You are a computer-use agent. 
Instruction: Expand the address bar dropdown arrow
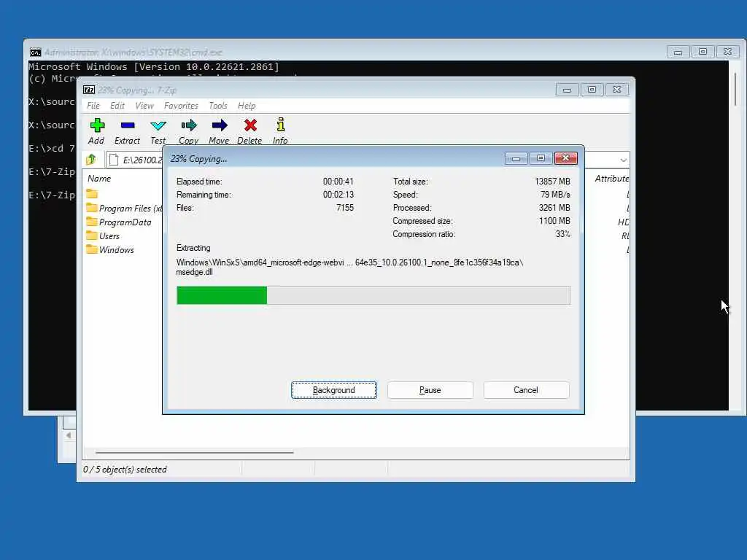click(x=623, y=160)
